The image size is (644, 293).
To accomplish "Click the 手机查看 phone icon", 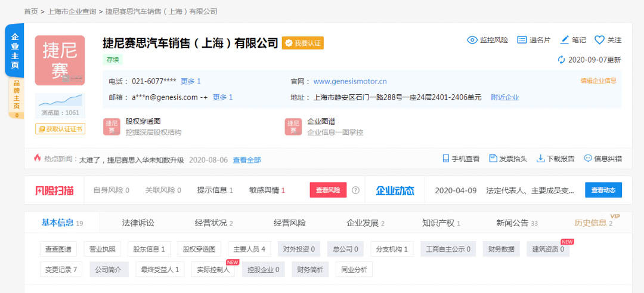I will tap(445, 159).
